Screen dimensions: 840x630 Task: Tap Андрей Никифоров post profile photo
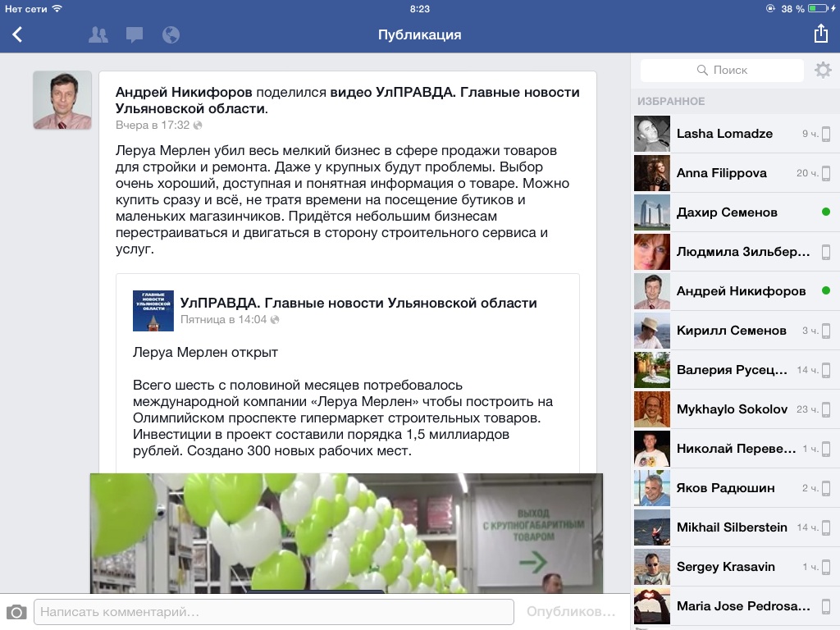pos(62,100)
